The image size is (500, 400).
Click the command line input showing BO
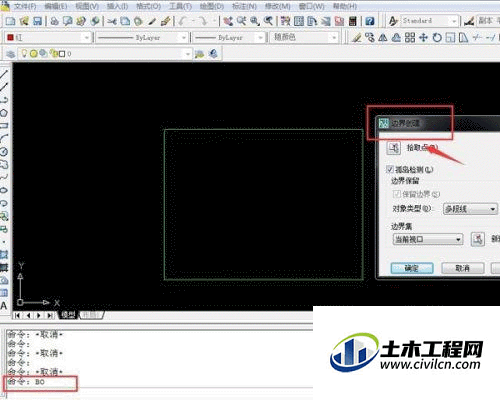40,383
